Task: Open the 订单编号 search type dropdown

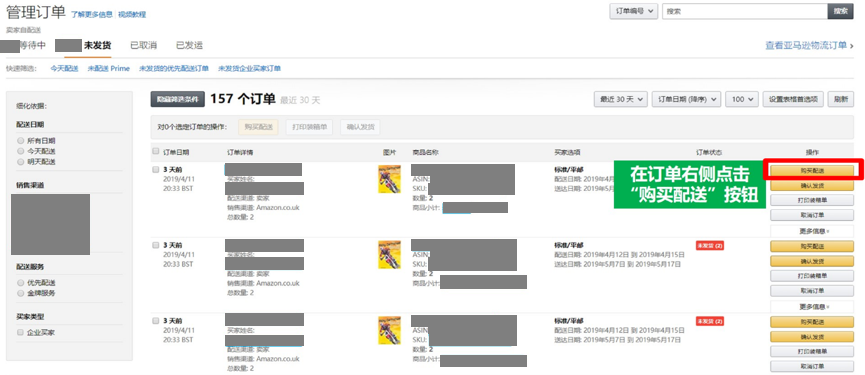Action: pyautogui.click(x=633, y=11)
